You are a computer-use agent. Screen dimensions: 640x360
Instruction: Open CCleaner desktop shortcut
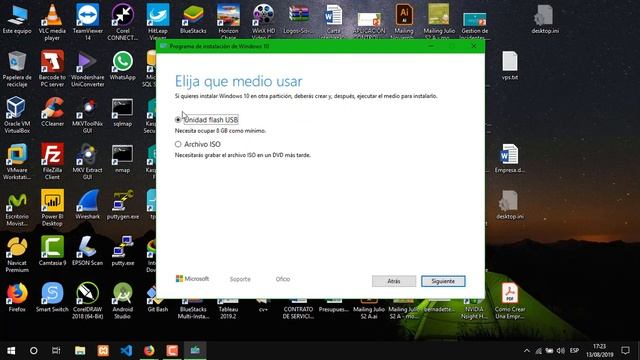[52, 111]
